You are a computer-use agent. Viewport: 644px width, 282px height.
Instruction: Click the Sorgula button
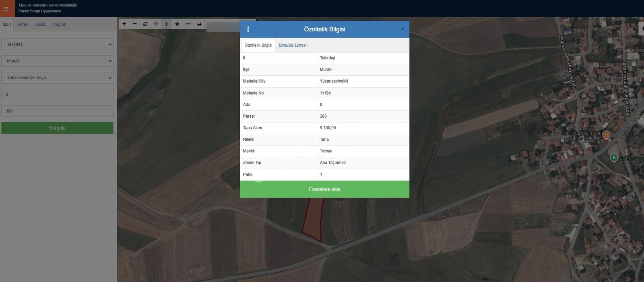click(x=57, y=128)
